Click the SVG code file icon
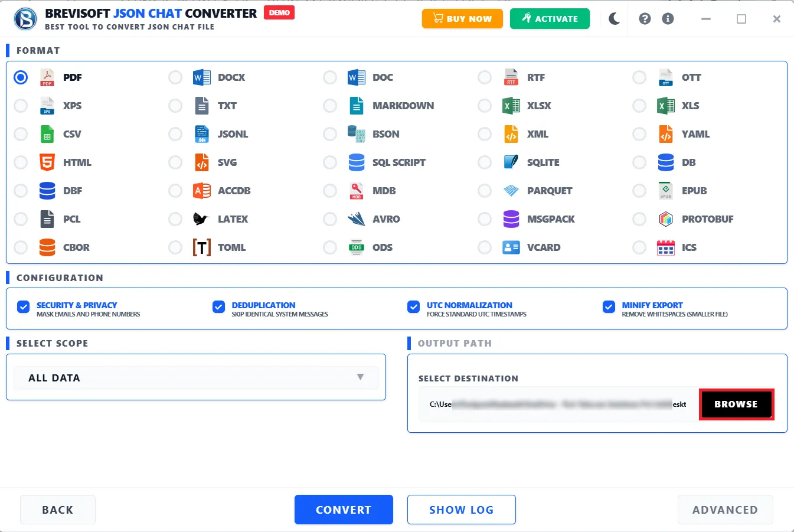Screen dimensions: 794x532 coord(202,162)
